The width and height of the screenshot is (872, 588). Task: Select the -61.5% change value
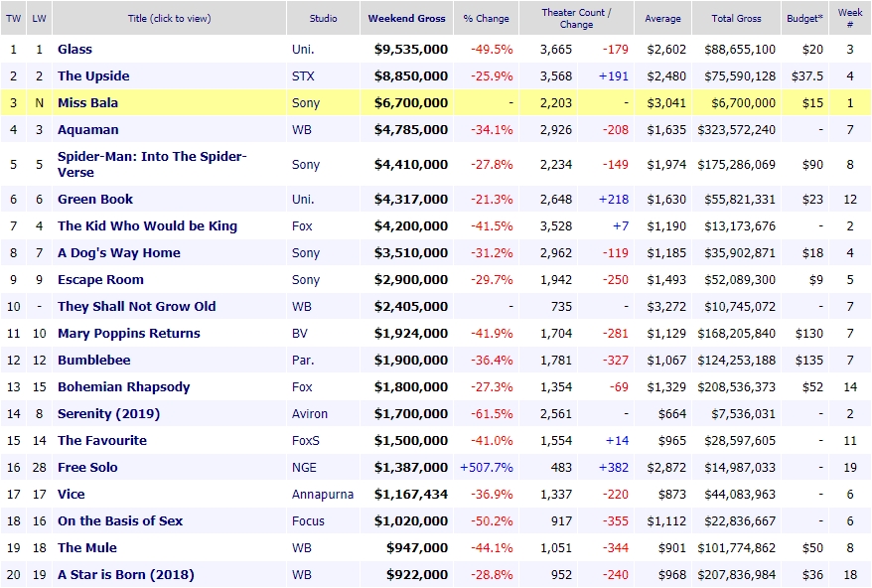point(492,413)
